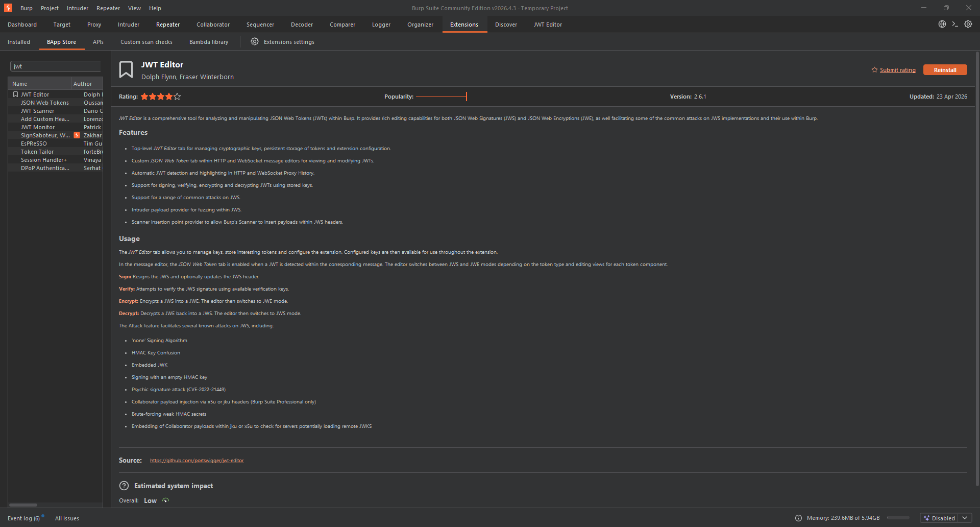Image resolution: width=980 pixels, height=527 pixels.
Task: Click the Updated date 23 Apr 2026
Action: 952,97
